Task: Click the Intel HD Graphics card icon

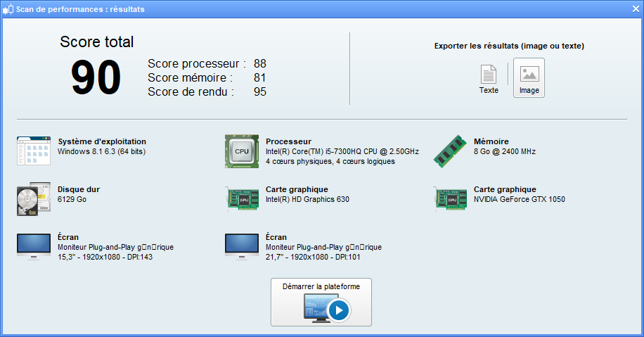Action: tap(243, 199)
